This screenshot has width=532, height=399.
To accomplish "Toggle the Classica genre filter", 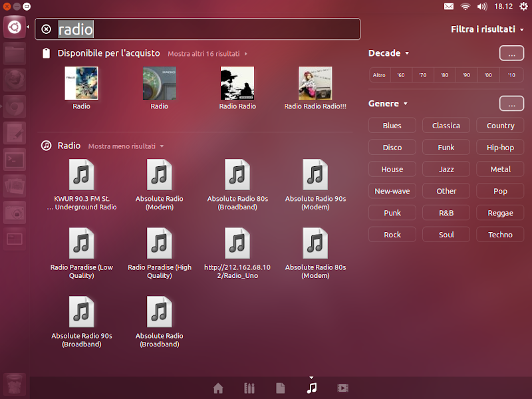I will [446, 126].
